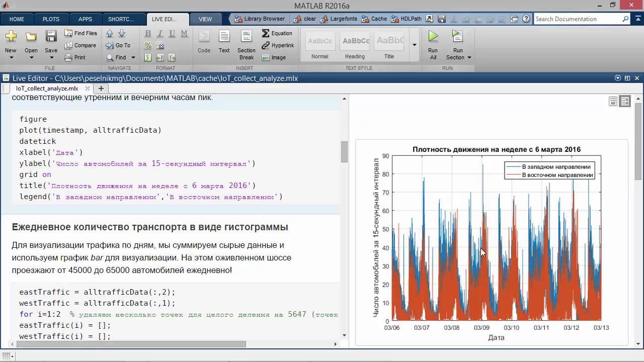Jump to next section with down arrow

121,34
